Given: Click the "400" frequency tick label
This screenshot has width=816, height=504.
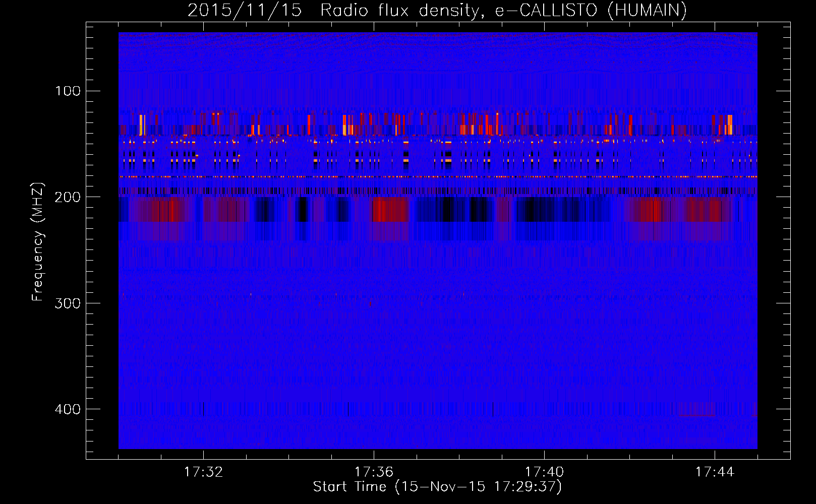Looking at the screenshot, I should (68, 409).
